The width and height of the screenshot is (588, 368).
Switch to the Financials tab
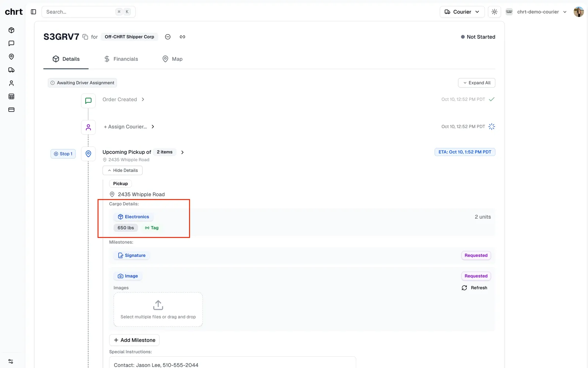coord(121,59)
